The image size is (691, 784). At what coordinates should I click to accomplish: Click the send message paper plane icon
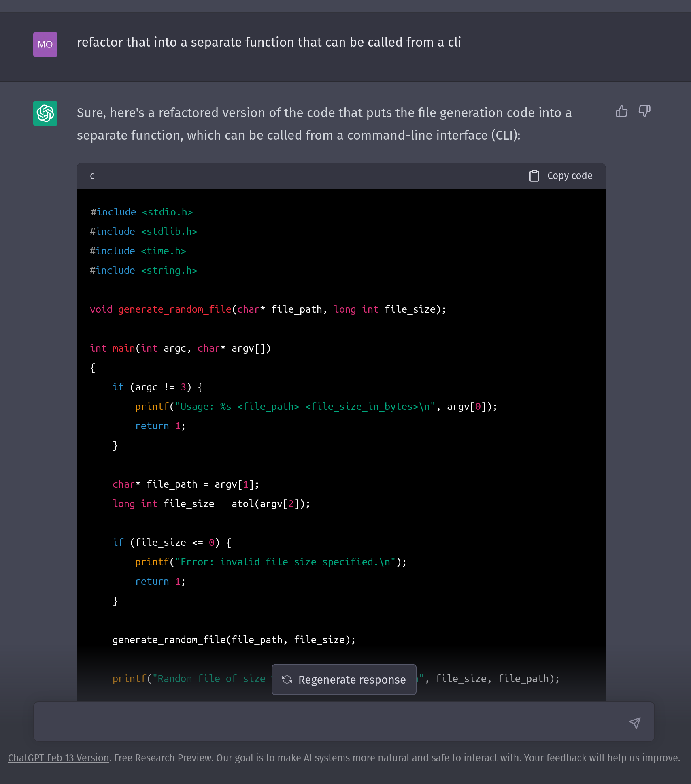(x=635, y=723)
